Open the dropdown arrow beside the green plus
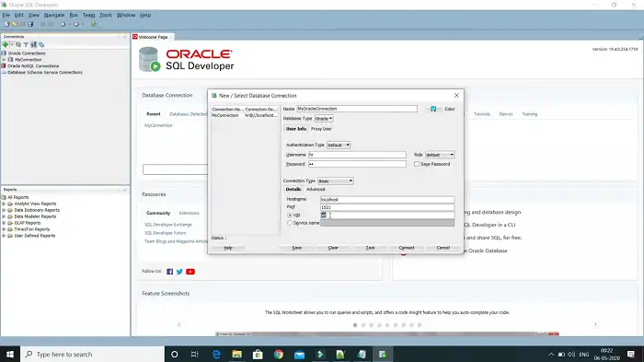Image resolution: width=644 pixels, height=362 pixels. [x=12, y=44]
